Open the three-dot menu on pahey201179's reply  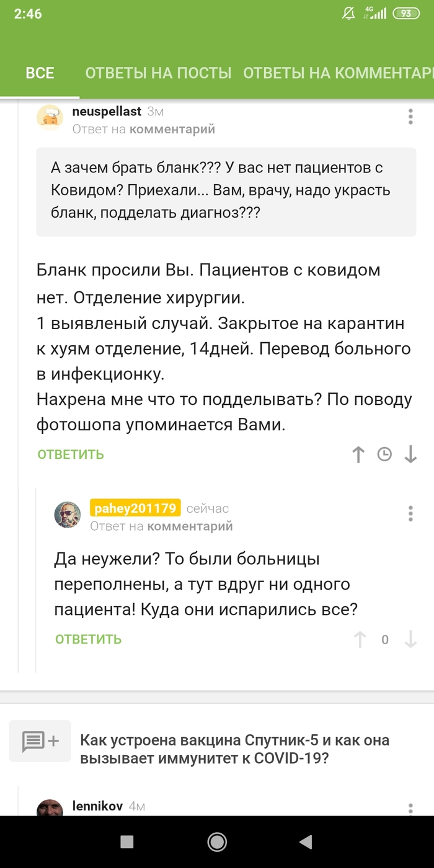click(x=410, y=513)
